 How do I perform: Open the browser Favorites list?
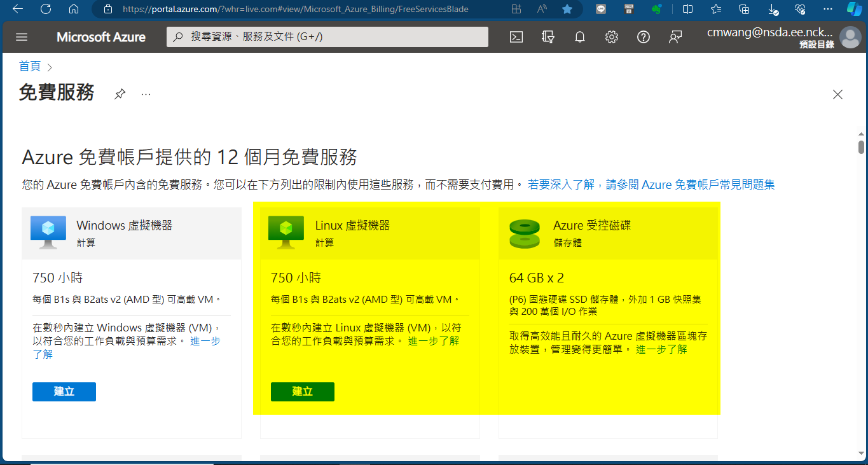[x=716, y=9]
